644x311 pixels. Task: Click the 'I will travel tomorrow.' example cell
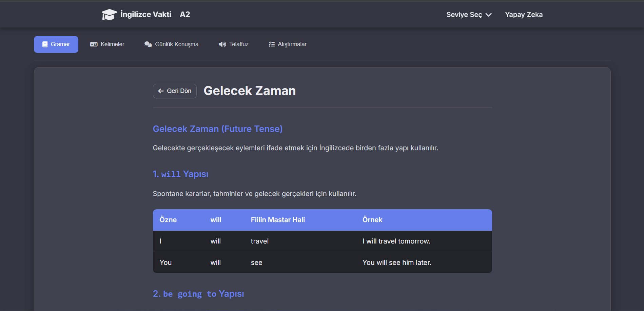(x=396, y=241)
